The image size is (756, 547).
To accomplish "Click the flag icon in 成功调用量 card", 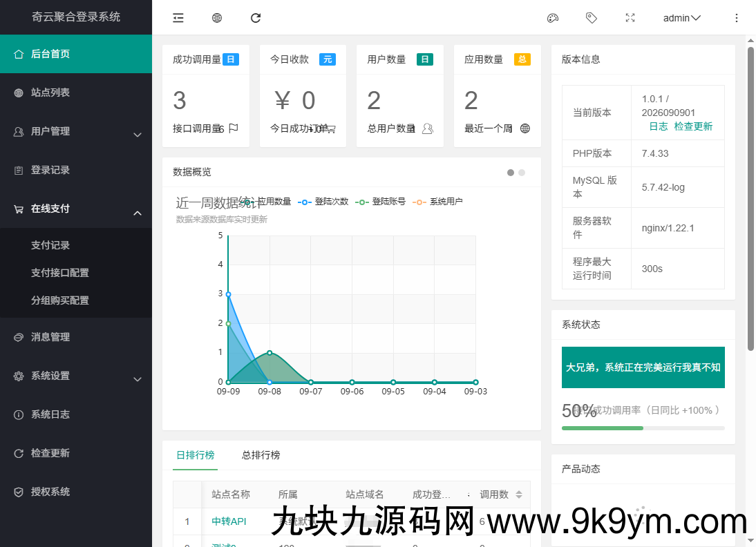I will [234, 128].
